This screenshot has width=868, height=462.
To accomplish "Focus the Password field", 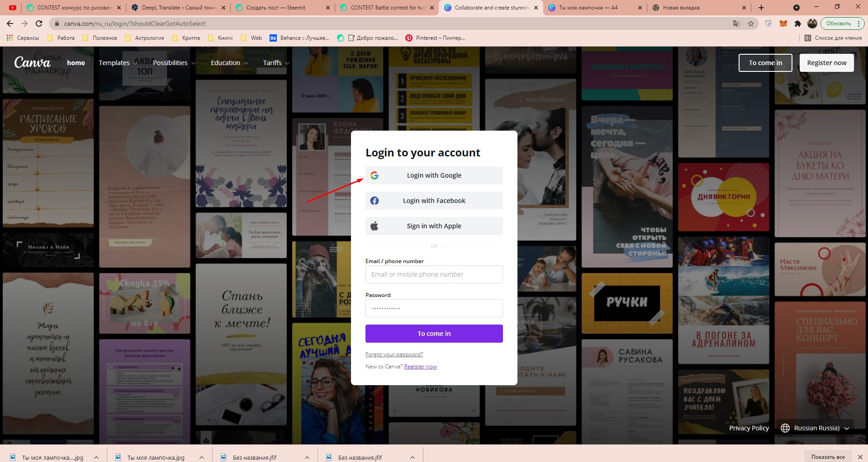I will pyautogui.click(x=434, y=308).
